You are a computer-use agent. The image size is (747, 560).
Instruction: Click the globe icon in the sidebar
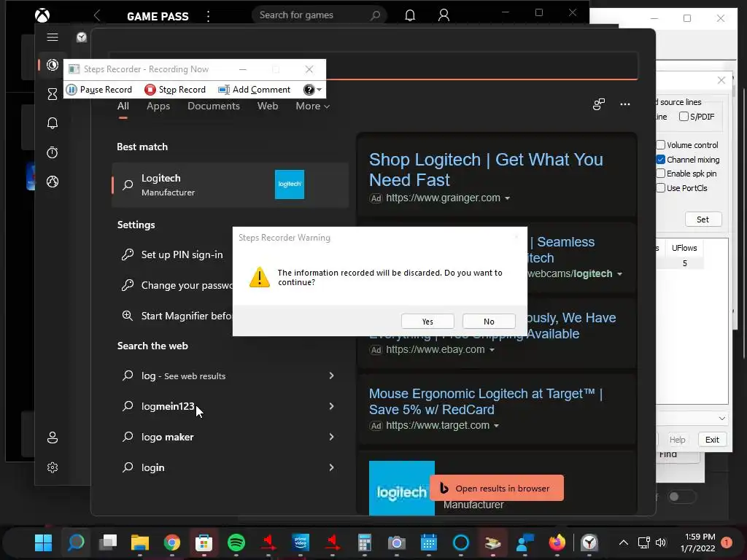click(x=53, y=182)
